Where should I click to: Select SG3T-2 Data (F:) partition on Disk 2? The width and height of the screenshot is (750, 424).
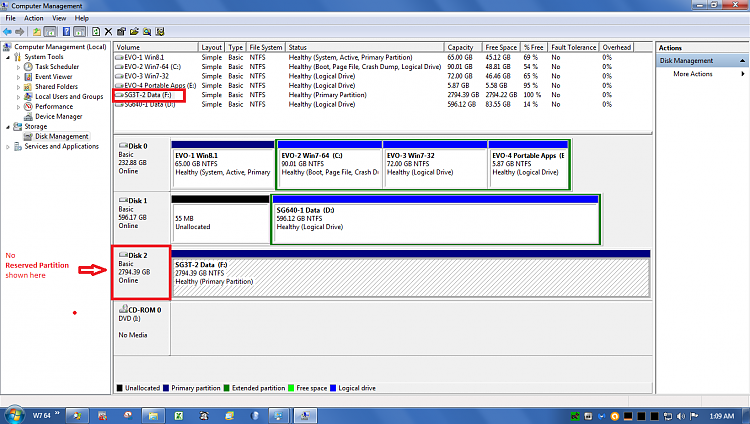pyautogui.click(x=410, y=273)
